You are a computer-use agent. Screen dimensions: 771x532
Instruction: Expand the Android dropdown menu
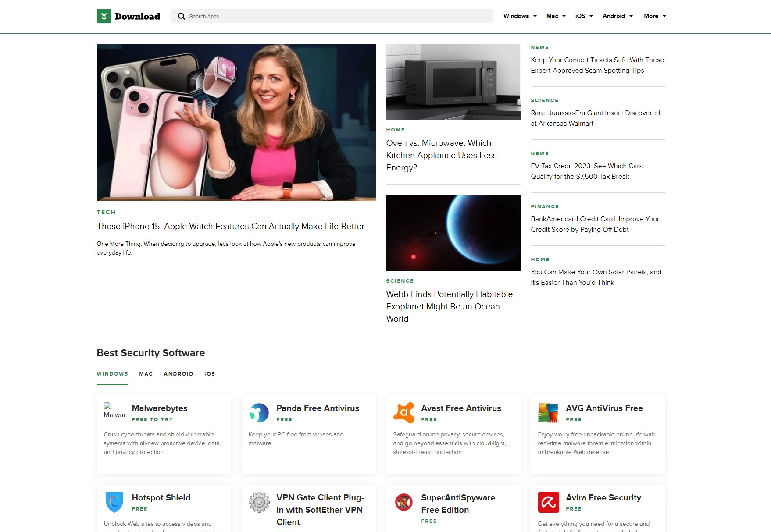(618, 16)
